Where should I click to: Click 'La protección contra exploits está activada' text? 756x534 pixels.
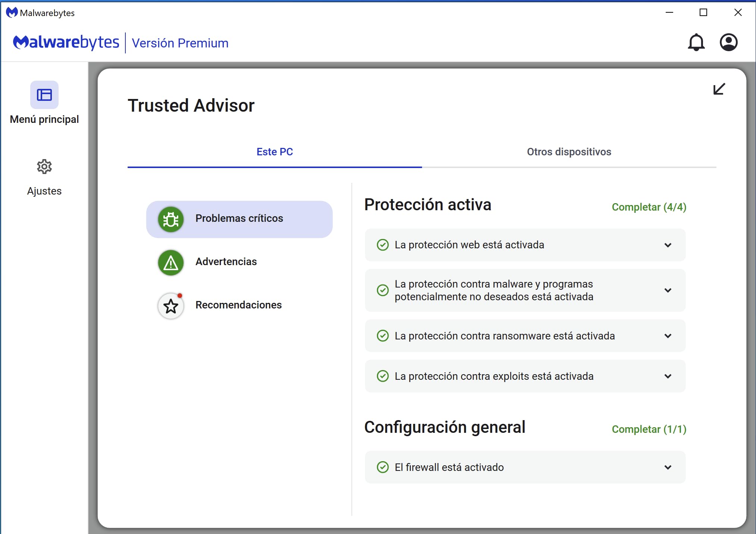pos(494,376)
